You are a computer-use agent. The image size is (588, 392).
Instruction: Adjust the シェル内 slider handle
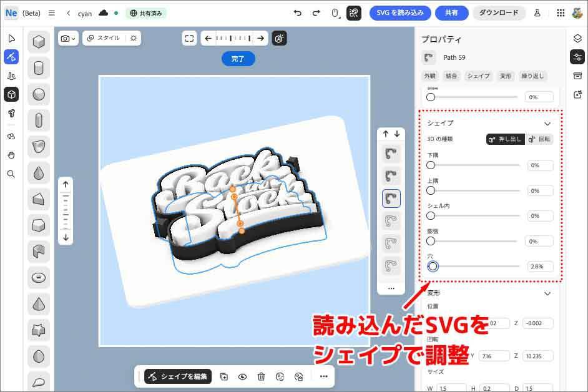(x=431, y=216)
